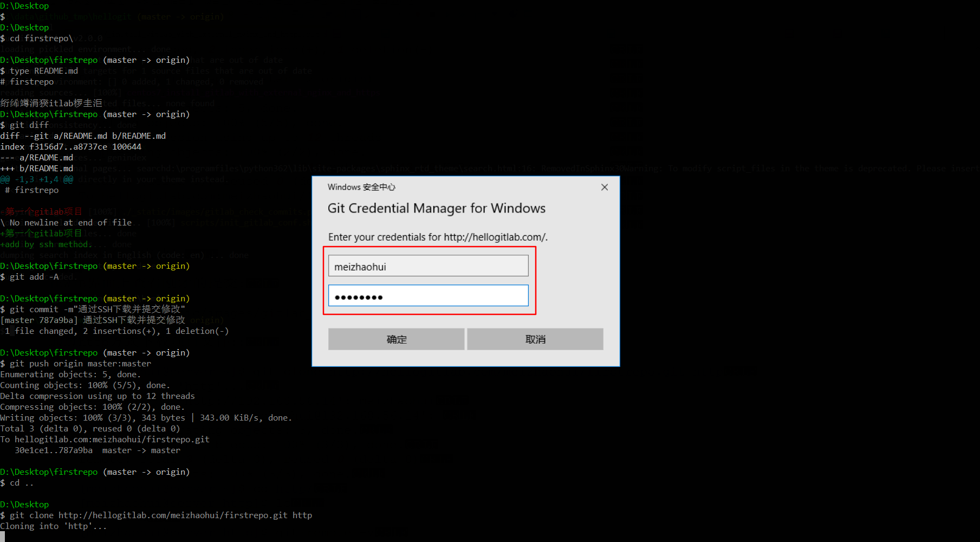Click the '[master 787a9ba]' commit result line

tap(93, 320)
